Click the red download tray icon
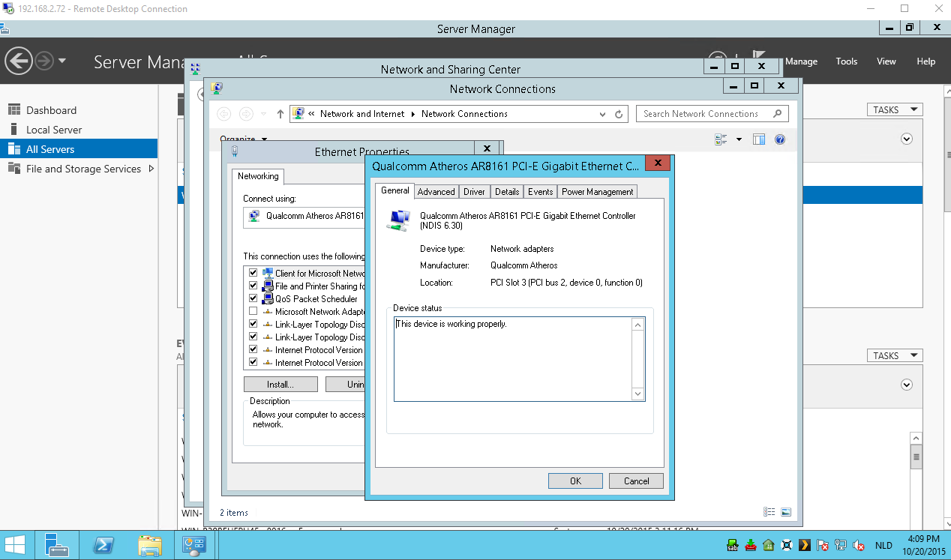Viewport: 951px width, 560px height. click(751, 546)
